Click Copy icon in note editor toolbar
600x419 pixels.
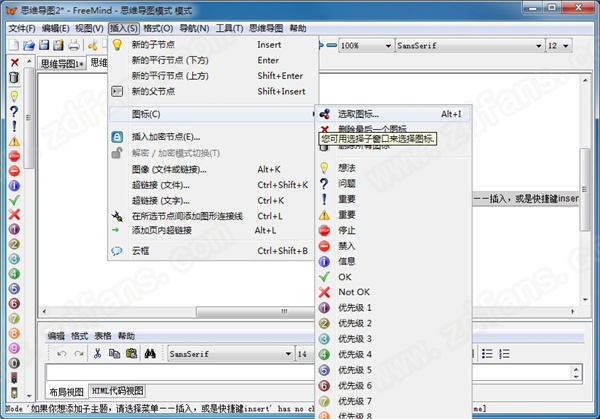tap(114, 354)
